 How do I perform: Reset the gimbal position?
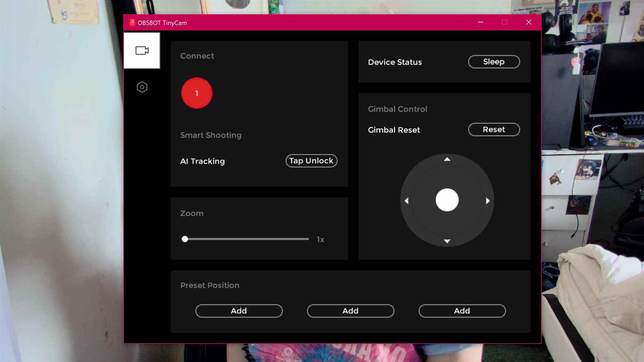pos(494,129)
